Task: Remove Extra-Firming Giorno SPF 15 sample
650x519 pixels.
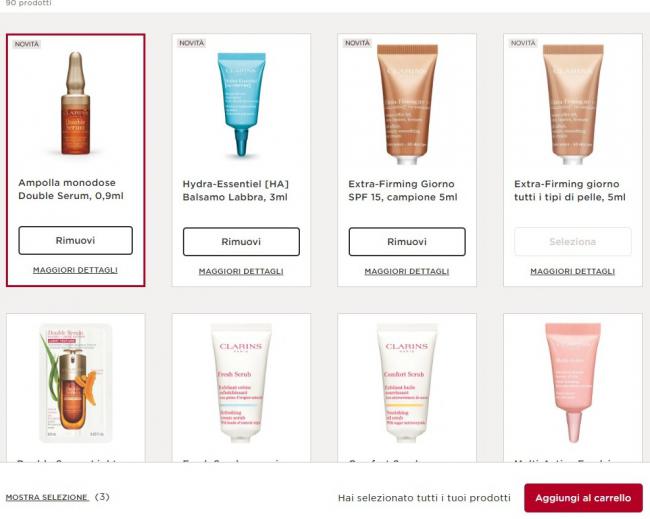Action: click(x=407, y=242)
